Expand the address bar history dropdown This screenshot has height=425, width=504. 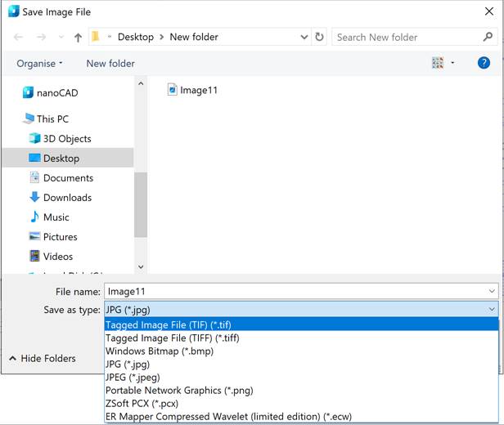point(304,37)
